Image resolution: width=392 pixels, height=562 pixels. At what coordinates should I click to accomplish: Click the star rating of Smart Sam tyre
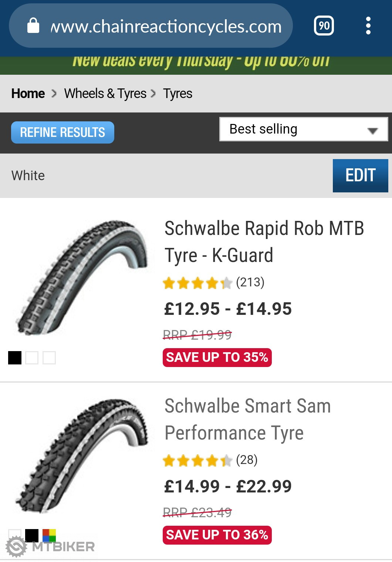[x=197, y=461]
